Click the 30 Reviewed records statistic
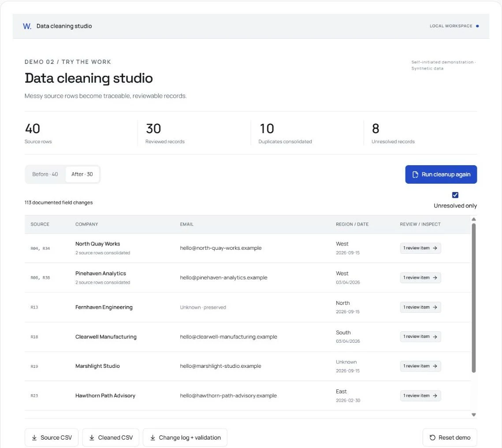The image size is (502, 448). coord(165,133)
